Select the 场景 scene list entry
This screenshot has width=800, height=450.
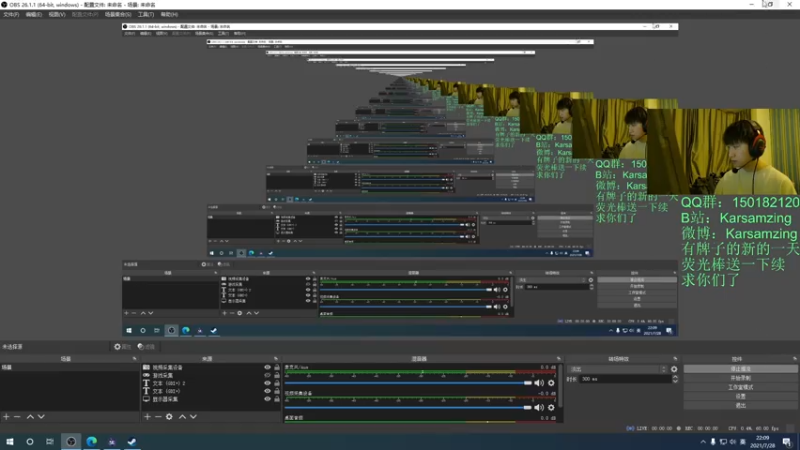[x=69, y=367]
